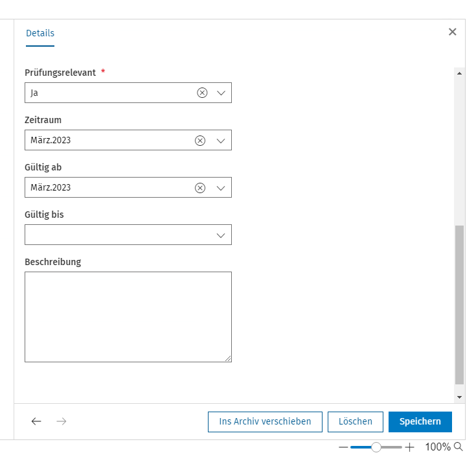Viewport: 476px width, 455px height.
Task: Save with the Speichern button
Action: [420, 421]
